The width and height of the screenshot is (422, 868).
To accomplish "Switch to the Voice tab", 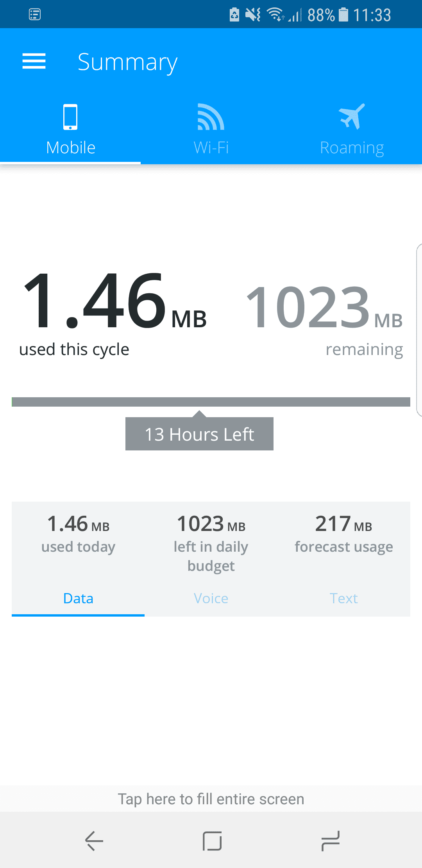I will (211, 598).
